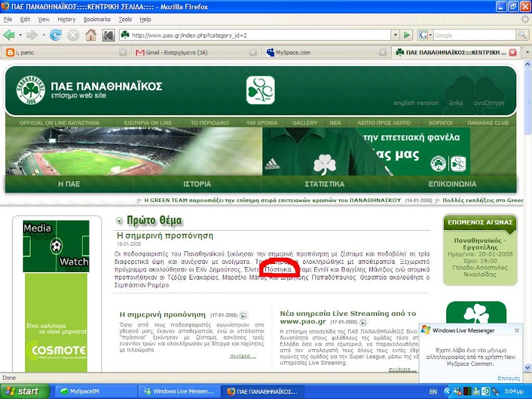The width and height of the screenshot is (532, 399).
Task: Open the links page link
Action: (456, 103)
